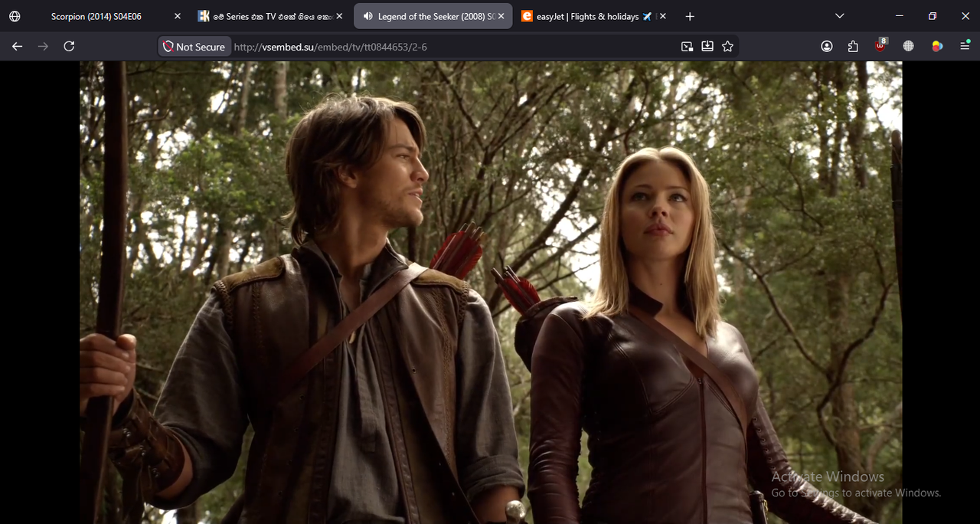Close the Scorpion (2014) S04E06 tab
This screenshot has width=980, height=524.
pyautogui.click(x=178, y=16)
